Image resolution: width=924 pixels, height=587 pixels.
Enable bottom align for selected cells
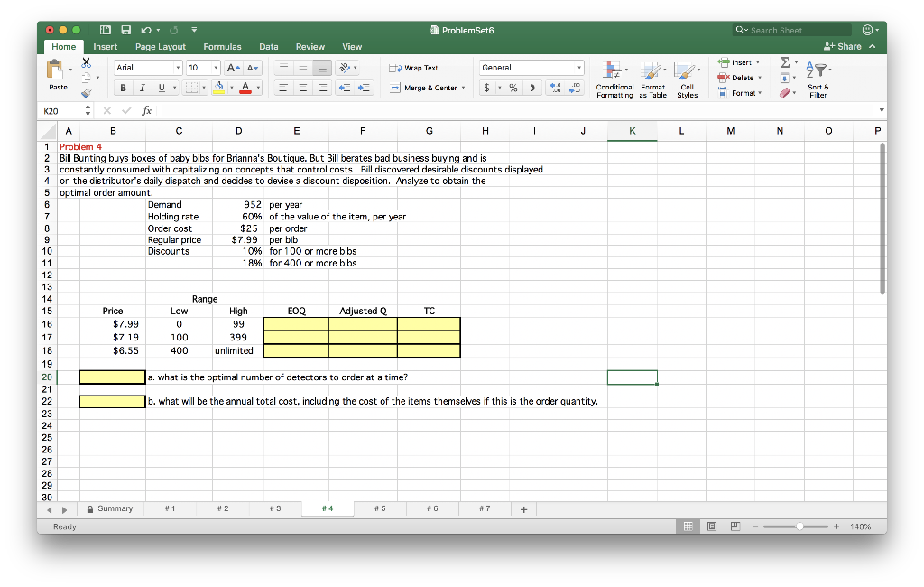pos(321,68)
